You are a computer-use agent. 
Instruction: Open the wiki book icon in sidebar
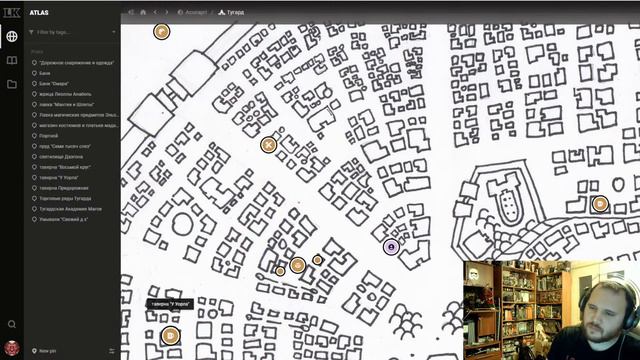click(x=12, y=60)
